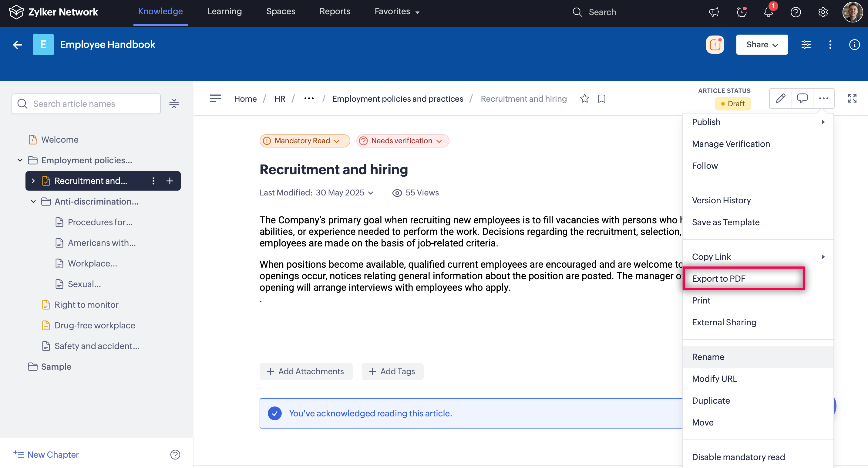This screenshot has height=468, width=868.
Task: Open the notifications bell
Action: [768, 12]
